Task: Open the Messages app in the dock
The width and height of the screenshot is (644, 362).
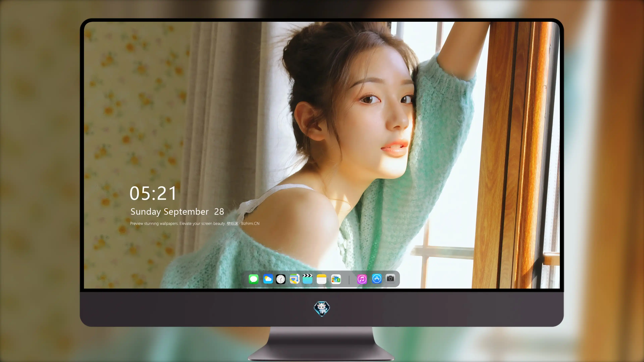Action: (254, 279)
